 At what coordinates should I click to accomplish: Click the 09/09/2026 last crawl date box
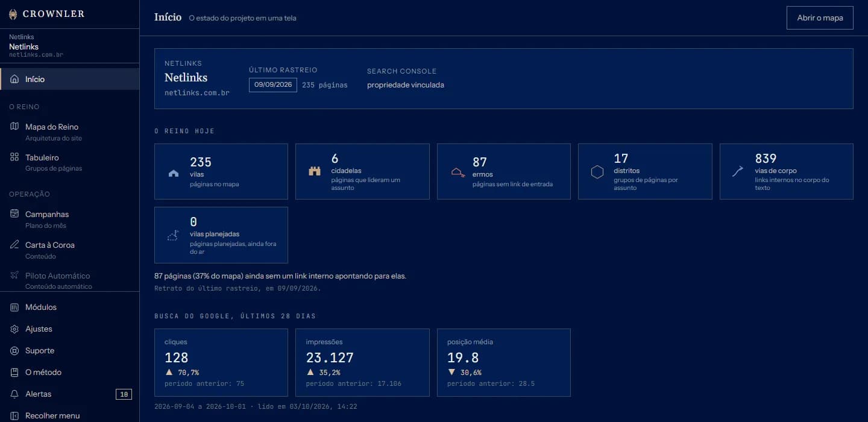pyautogui.click(x=273, y=85)
